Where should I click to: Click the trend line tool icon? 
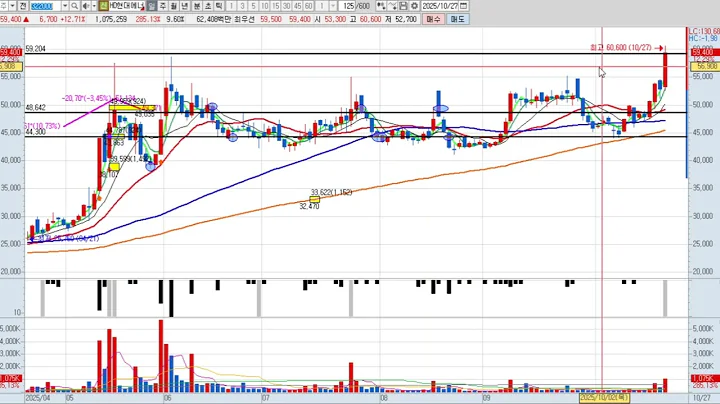(x=392, y=6)
